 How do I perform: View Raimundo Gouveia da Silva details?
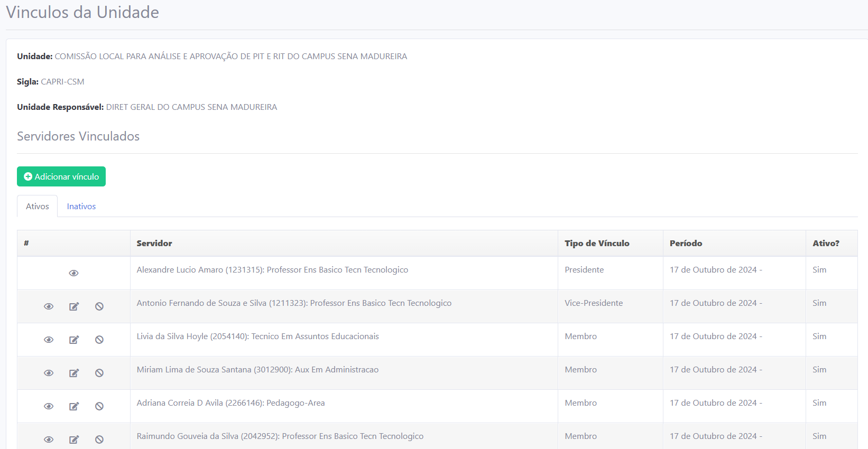click(49, 439)
